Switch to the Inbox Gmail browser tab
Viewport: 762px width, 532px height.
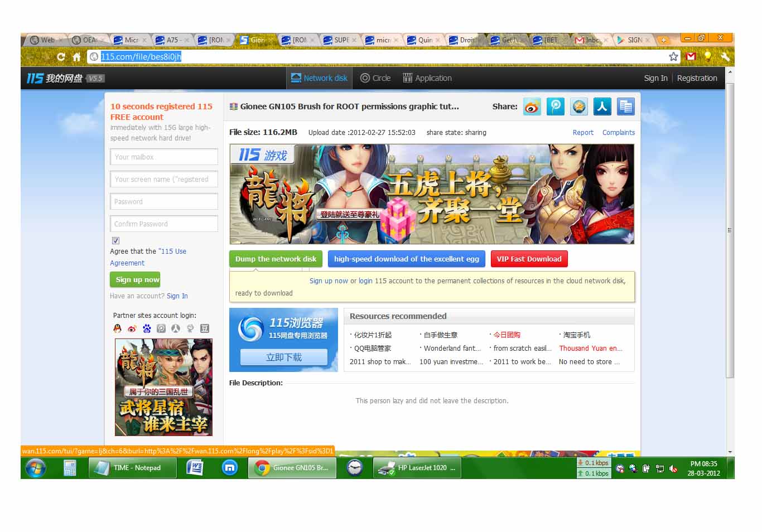pyautogui.click(x=591, y=40)
